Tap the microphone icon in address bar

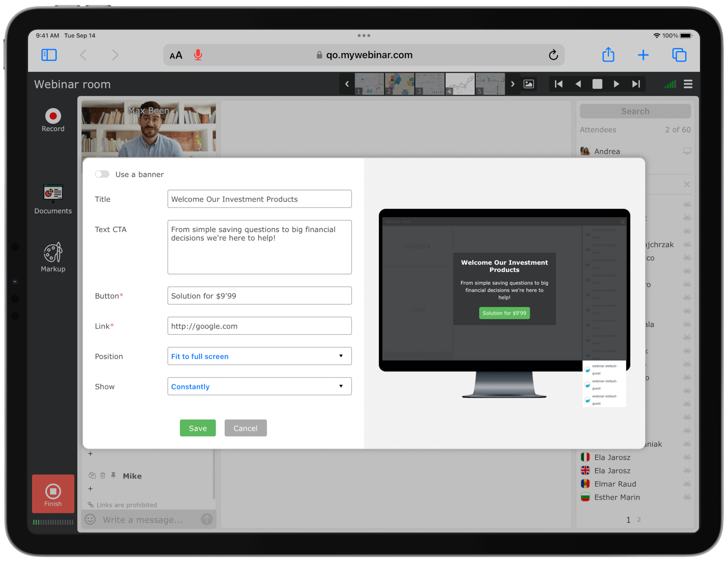pos(198,55)
